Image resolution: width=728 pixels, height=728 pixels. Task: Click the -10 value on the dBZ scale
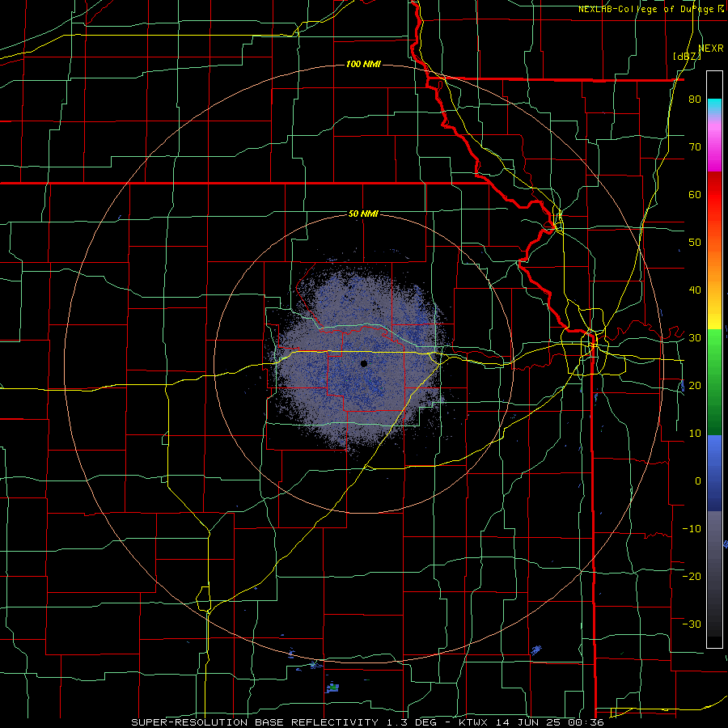coord(692,529)
